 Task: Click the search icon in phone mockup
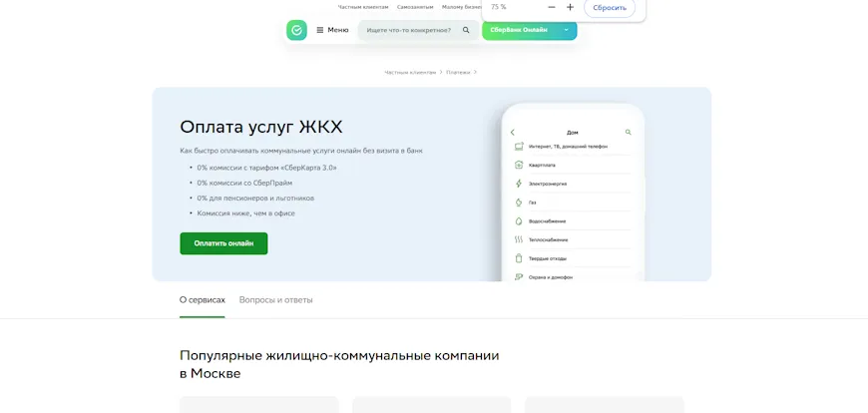click(628, 133)
